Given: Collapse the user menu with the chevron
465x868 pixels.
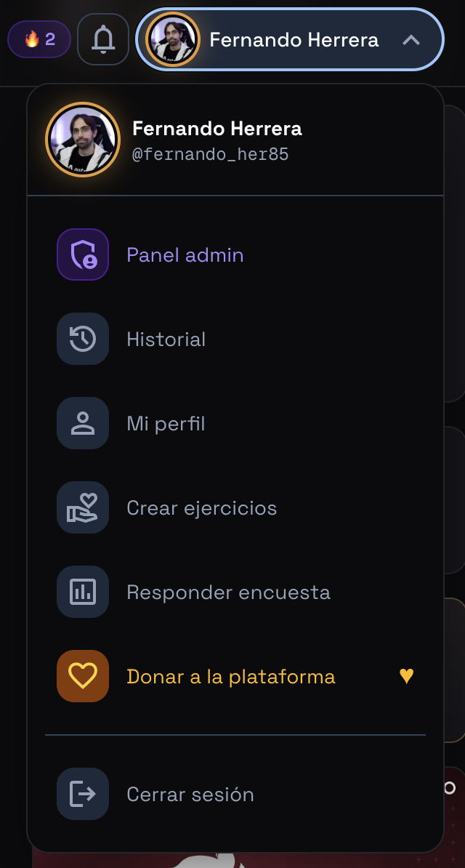Looking at the screenshot, I should tap(411, 40).
